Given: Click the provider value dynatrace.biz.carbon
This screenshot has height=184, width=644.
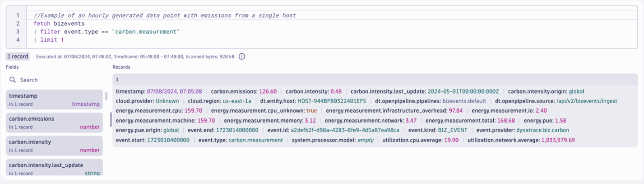Looking at the screenshot, I should 542,130.
